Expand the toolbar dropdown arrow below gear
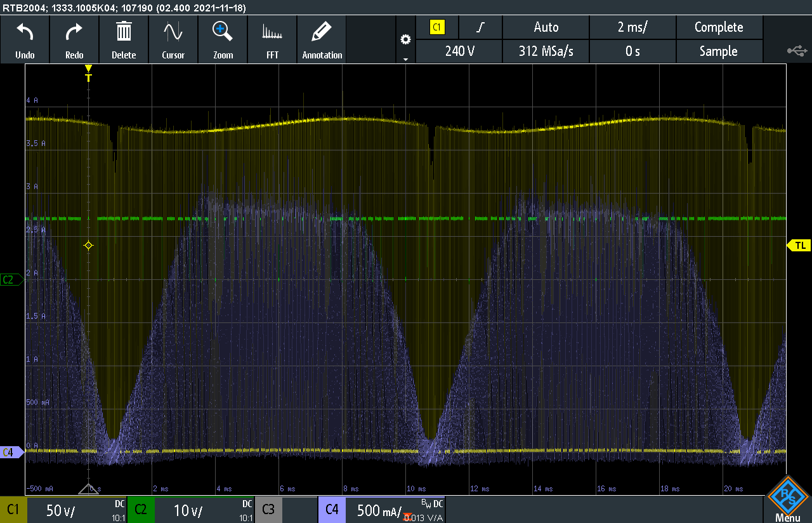Viewport: 812px width, 523px height. point(405,59)
